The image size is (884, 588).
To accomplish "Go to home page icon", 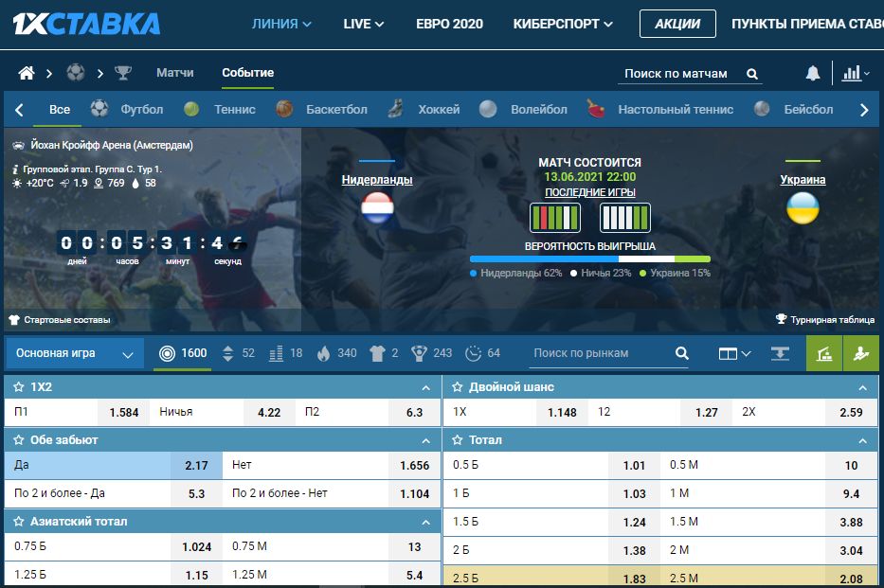I will click(x=26, y=73).
